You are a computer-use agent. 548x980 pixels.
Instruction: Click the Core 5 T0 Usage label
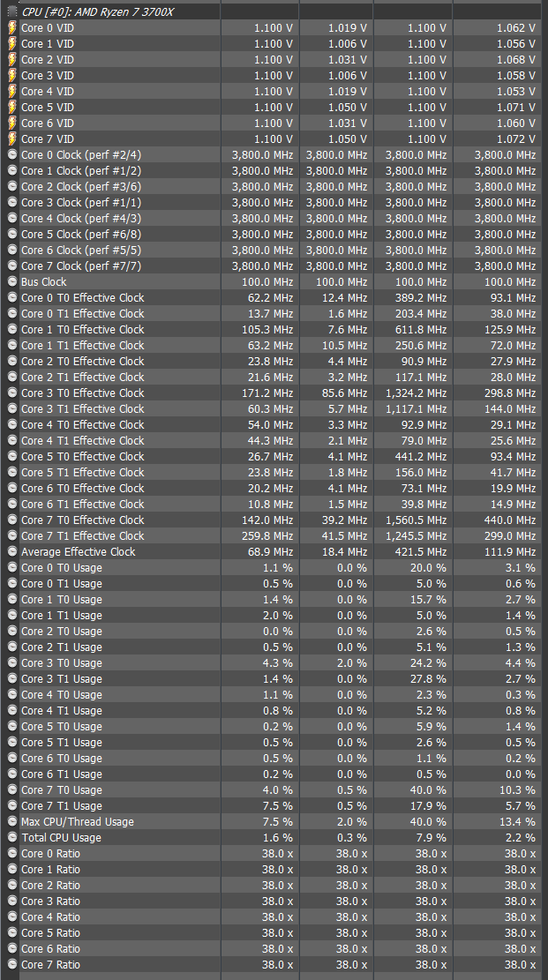pyautogui.click(x=61, y=726)
